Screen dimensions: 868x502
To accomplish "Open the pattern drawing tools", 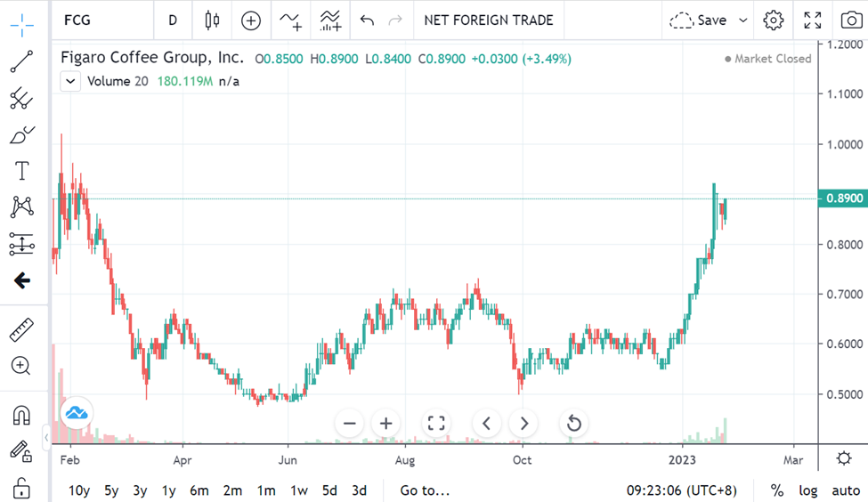I will (x=21, y=207).
